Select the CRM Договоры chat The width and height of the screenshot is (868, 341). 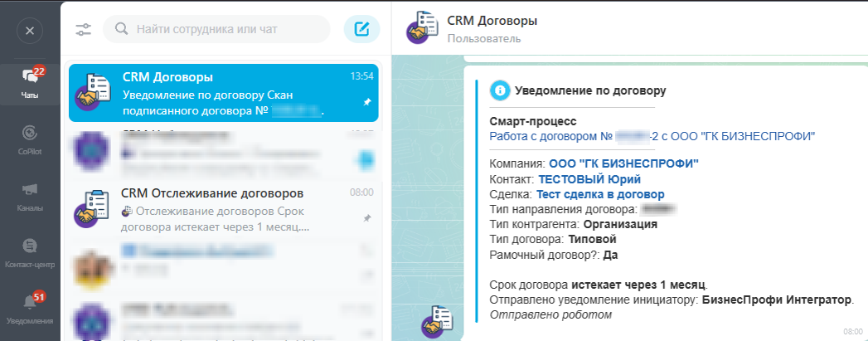pos(224,92)
